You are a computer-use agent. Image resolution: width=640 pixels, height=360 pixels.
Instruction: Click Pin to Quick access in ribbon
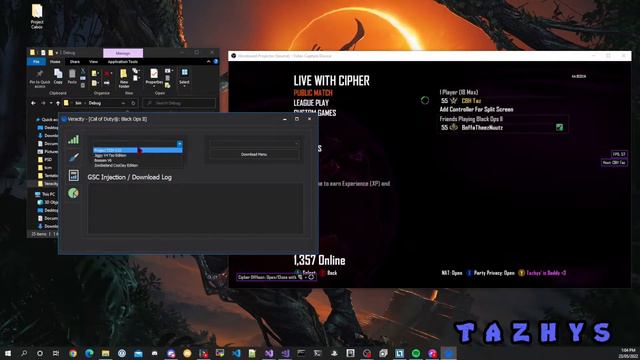tap(40, 78)
